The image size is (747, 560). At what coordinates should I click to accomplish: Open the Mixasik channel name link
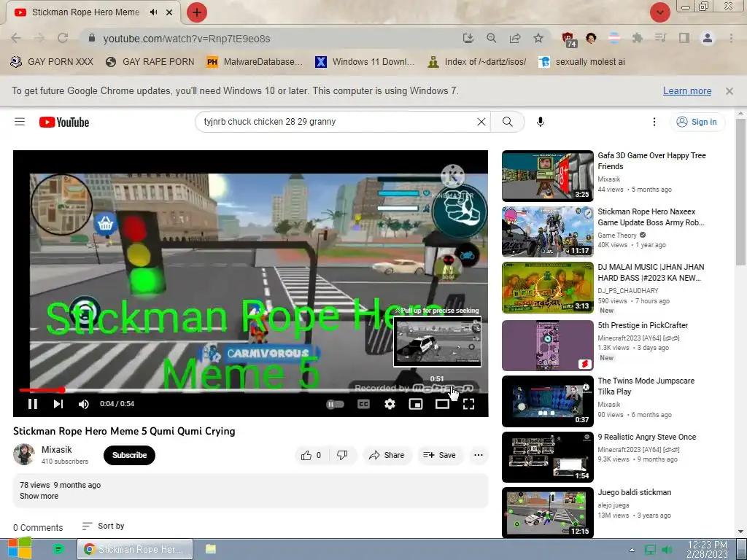[57, 449]
